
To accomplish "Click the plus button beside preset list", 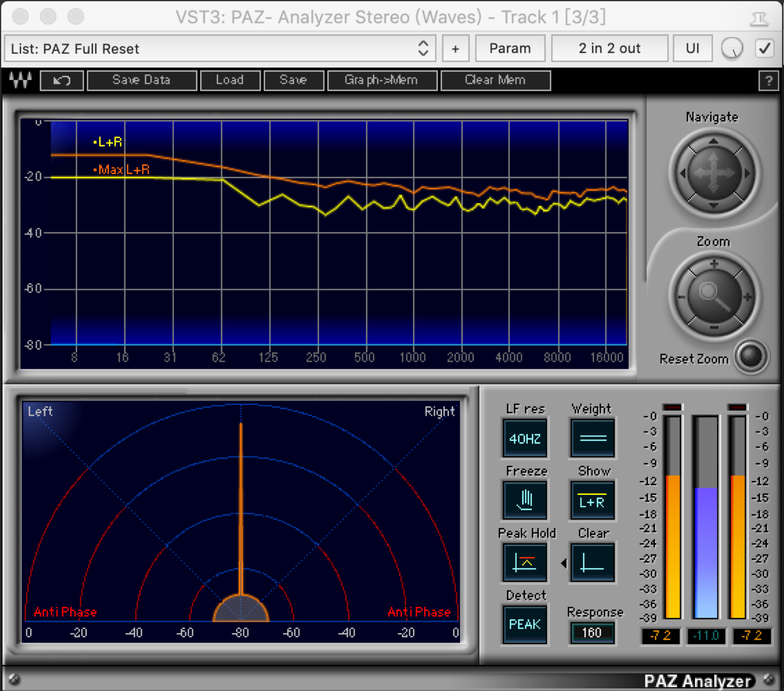I will point(455,49).
